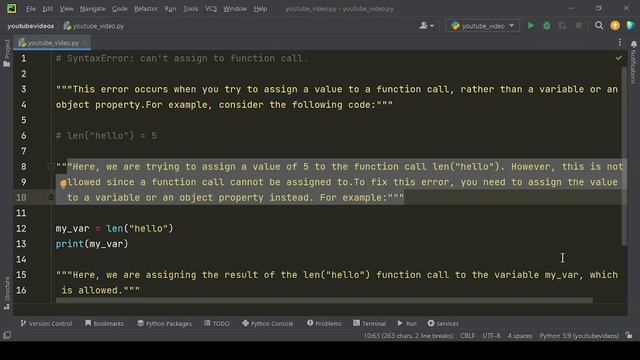This screenshot has width=640, height=360.
Task: Open Search Everywhere magnifier icon
Action: pyautogui.click(x=599, y=26)
